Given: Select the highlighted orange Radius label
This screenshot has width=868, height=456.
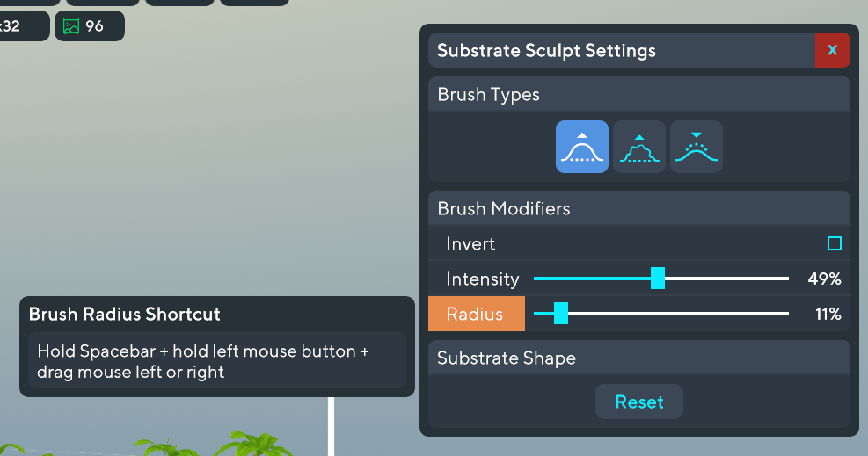Looking at the screenshot, I should tap(477, 314).
